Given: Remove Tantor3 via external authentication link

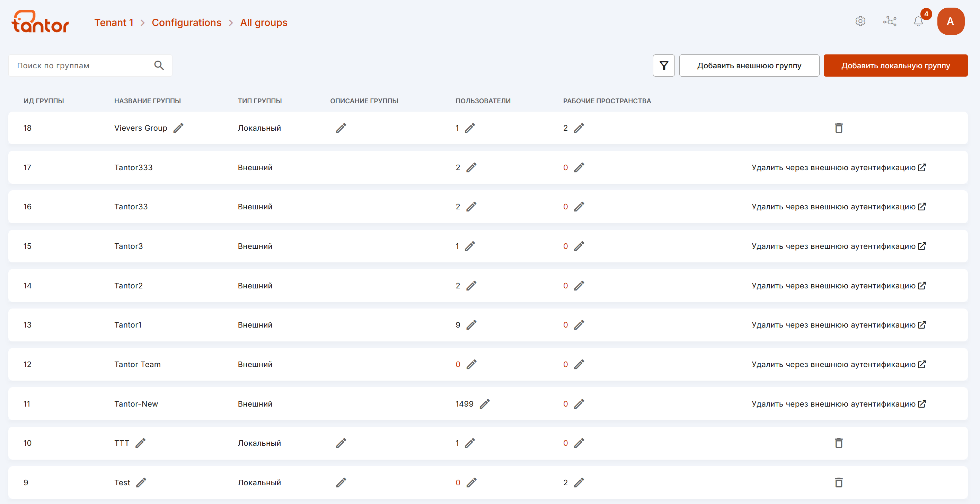Looking at the screenshot, I should pos(838,246).
